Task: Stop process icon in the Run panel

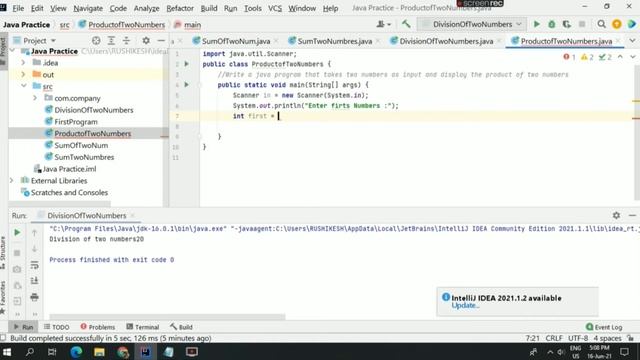Action: tap(17, 253)
